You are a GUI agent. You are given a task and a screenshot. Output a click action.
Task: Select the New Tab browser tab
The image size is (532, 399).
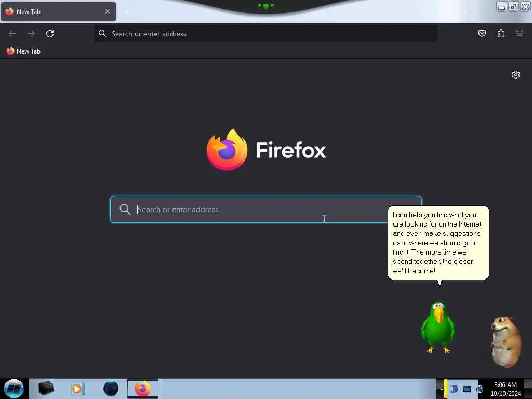coord(58,11)
